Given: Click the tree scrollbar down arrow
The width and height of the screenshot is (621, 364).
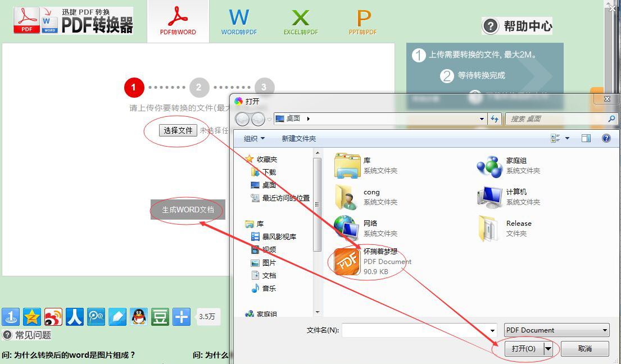Looking at the screenshot, I should pyautogui.click(x=317, y=312).
